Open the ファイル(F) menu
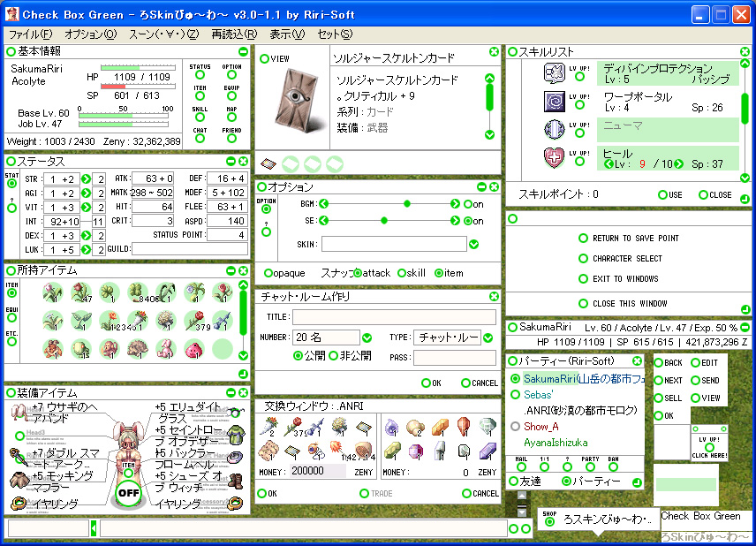Screen dimensions: 756x546 pos(30,34)
